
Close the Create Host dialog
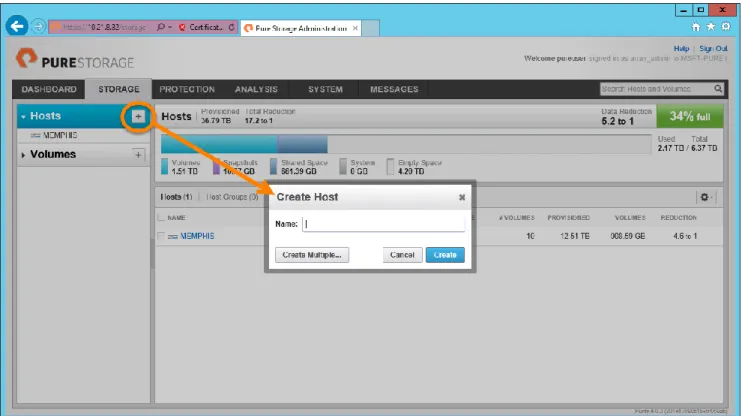pos(462,197)
